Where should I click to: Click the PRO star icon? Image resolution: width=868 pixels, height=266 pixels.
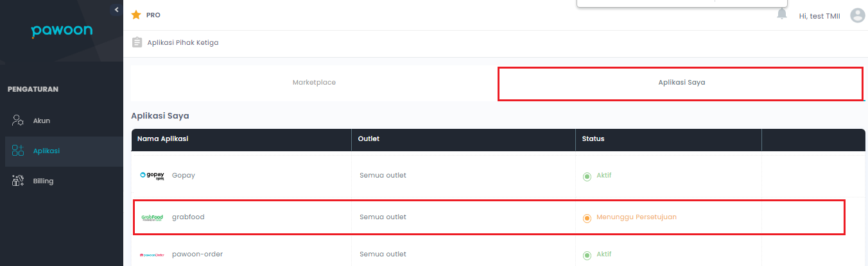pos(136,15)
